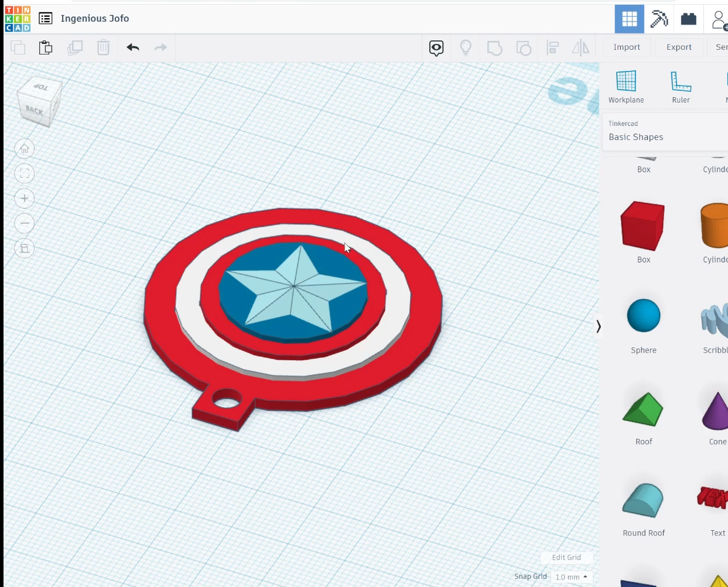The image size is (728, 587).
Task: Click the Duplicate and repeat icon
Action: point(75,47)
